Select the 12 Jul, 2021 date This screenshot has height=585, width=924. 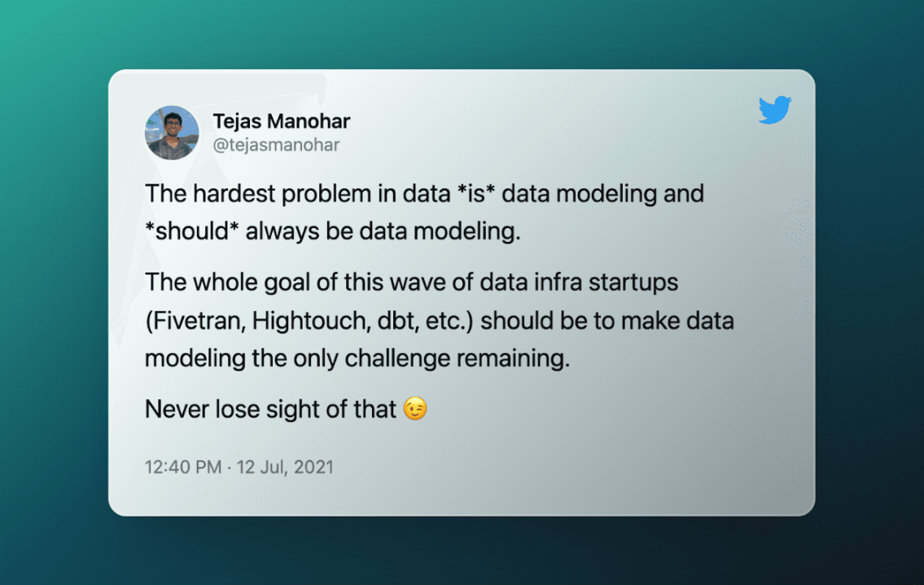click(286, 468)
